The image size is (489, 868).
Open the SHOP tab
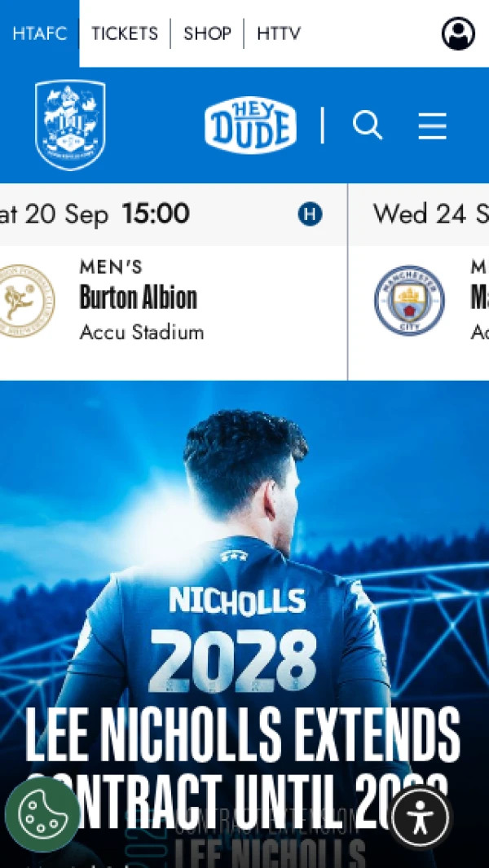click(207, 33)
